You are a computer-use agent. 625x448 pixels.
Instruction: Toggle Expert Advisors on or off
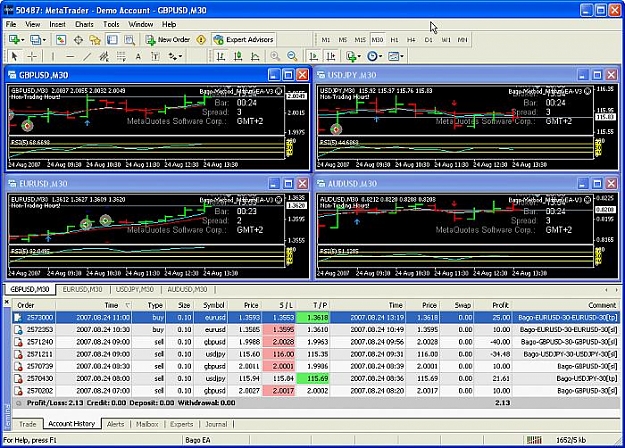tap(244, 39)
